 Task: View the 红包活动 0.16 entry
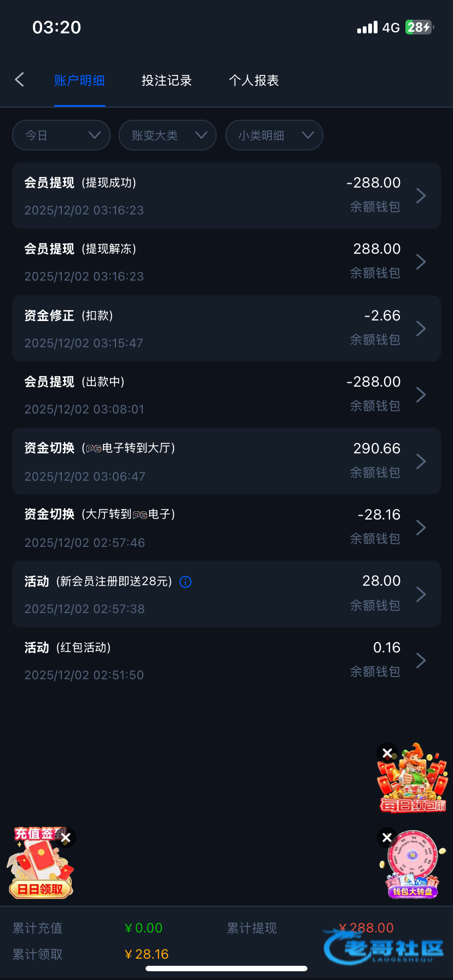226,661
